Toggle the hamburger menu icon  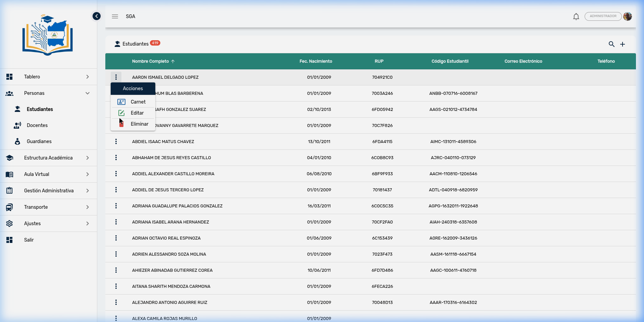click(x=115, y=16)
